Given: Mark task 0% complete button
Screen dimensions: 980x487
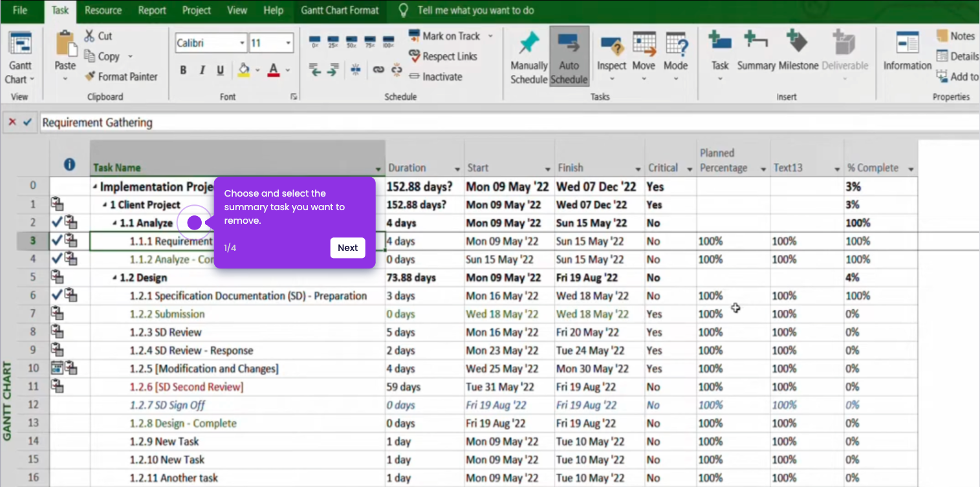Looking at the screenshot, I should point(315,41).
